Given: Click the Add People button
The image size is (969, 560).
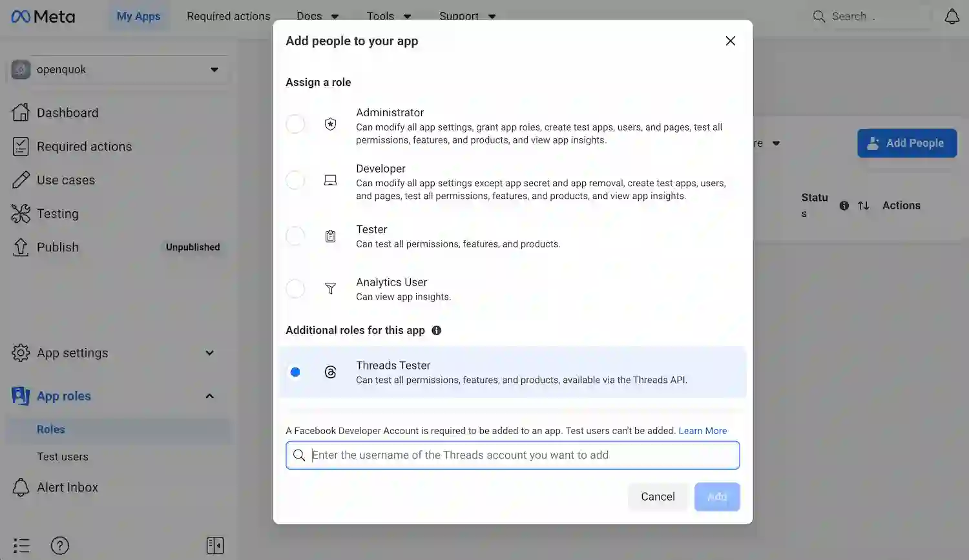Looking at the screenshot, I should (x=907, y=143).
